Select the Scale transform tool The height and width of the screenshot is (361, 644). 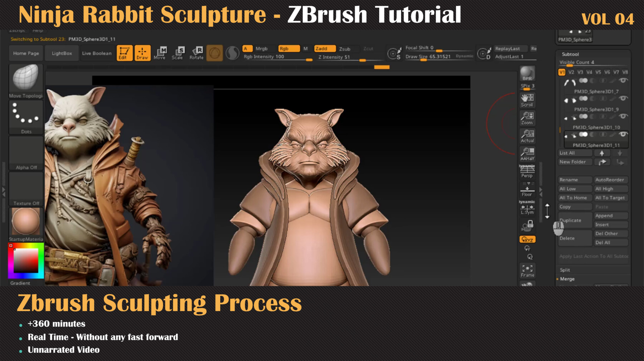(x=178, y=53)
